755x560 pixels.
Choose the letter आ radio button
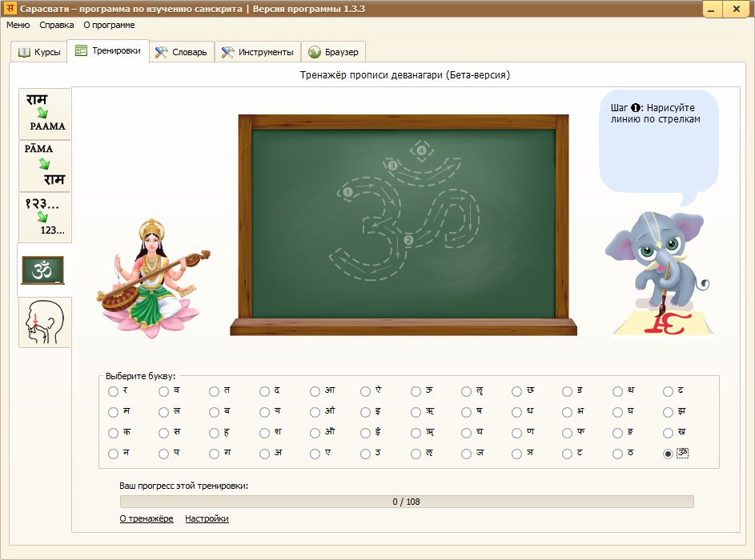pos(315,391)
